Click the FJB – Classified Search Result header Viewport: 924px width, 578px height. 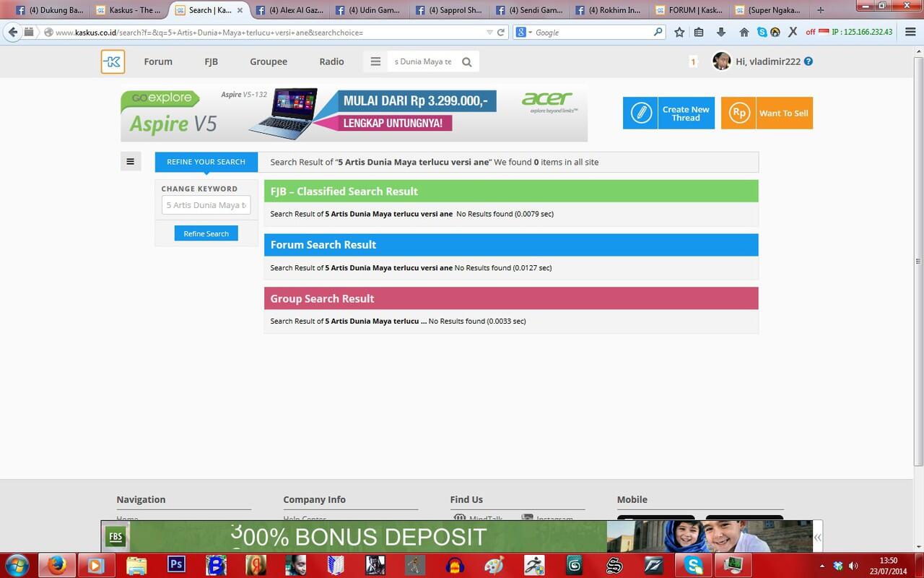click(511, 191)
